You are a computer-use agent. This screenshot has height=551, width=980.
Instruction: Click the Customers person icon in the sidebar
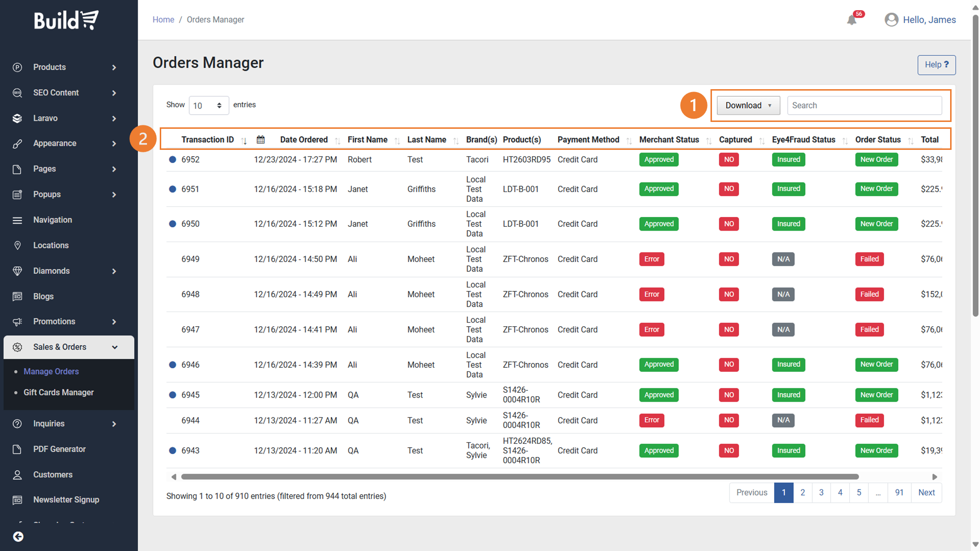18,475
